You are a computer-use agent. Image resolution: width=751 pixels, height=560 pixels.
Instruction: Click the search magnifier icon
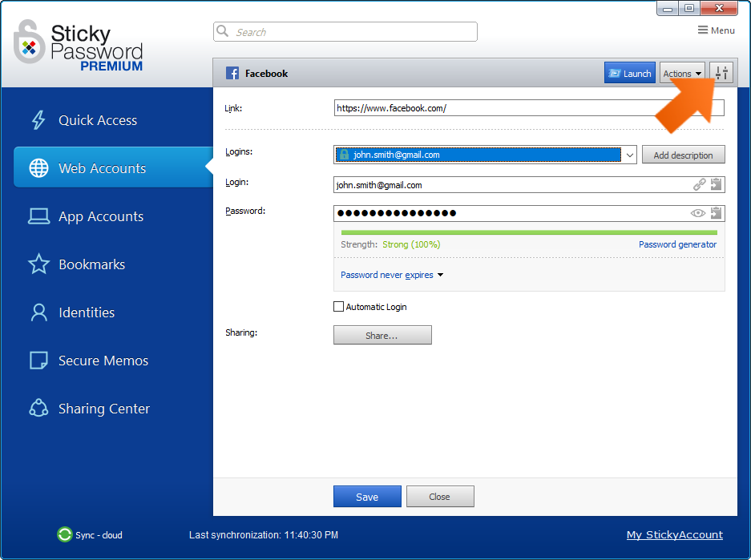point(222,31)
